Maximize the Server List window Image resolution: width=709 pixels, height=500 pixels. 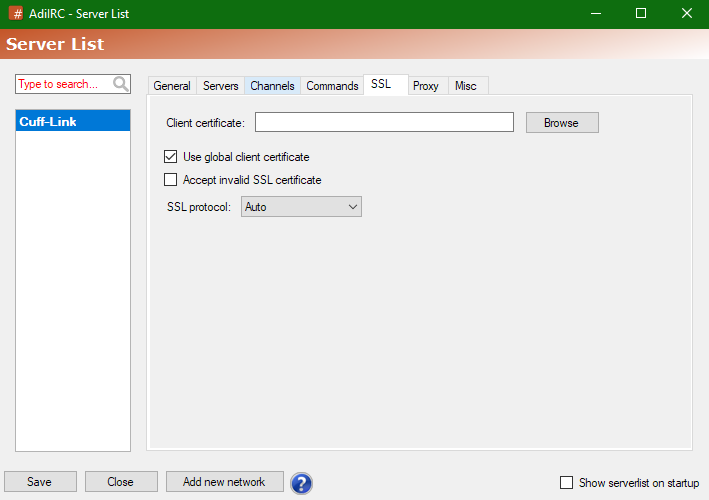coord(641,14)
